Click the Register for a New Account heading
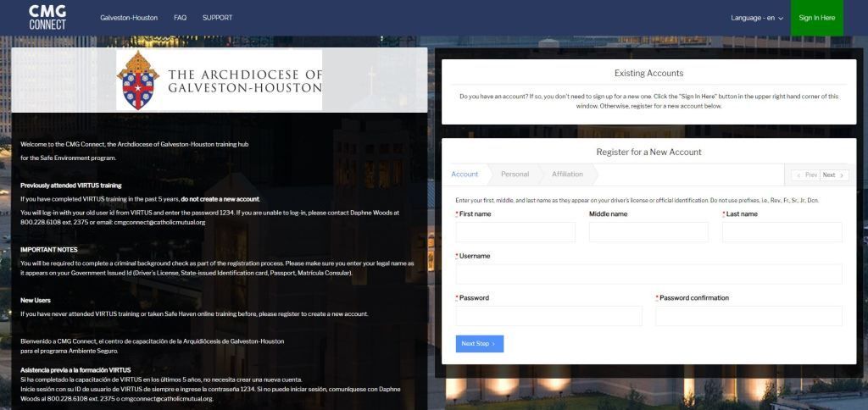 point(648,152)
